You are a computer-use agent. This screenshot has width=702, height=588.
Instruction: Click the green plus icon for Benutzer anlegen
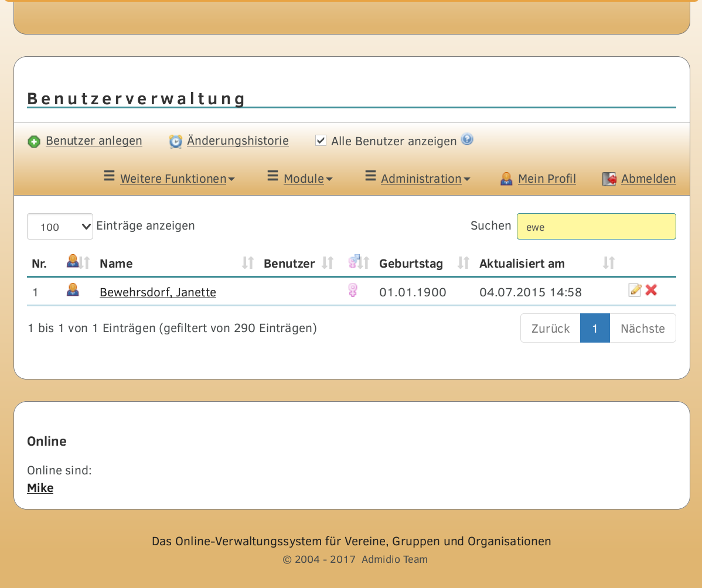[x=34, y=142]
